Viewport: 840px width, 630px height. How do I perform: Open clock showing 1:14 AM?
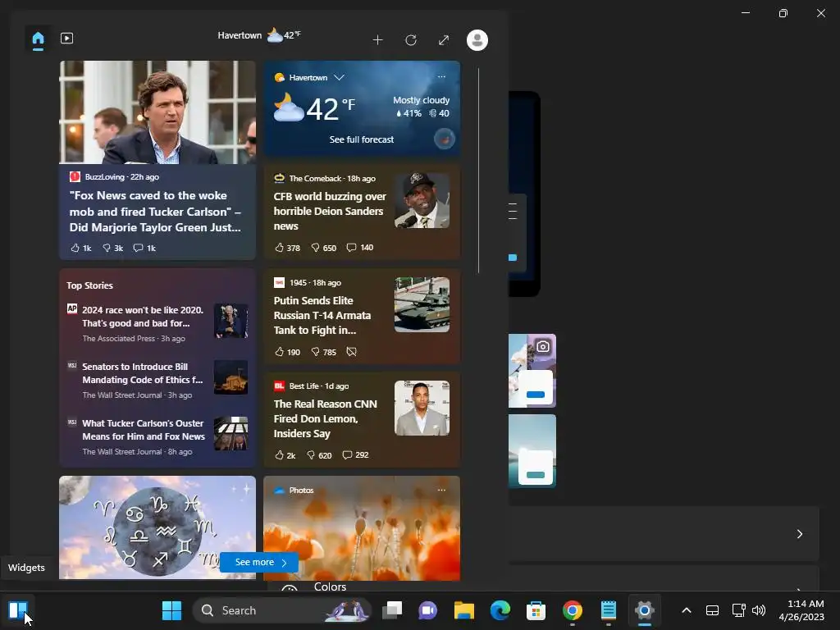pos(801,610)
